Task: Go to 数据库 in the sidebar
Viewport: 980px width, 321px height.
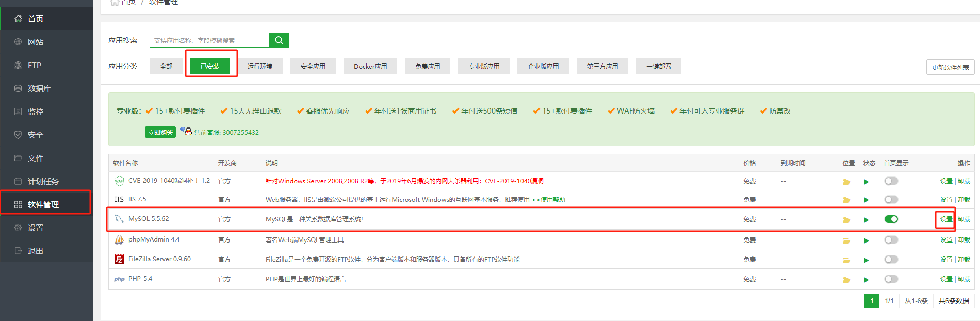Action: (39, 89)
